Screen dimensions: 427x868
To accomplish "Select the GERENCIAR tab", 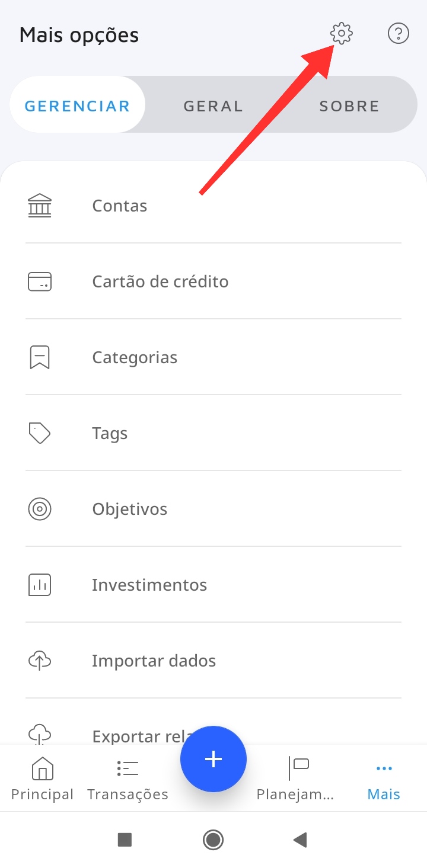I will pos(77,106).
